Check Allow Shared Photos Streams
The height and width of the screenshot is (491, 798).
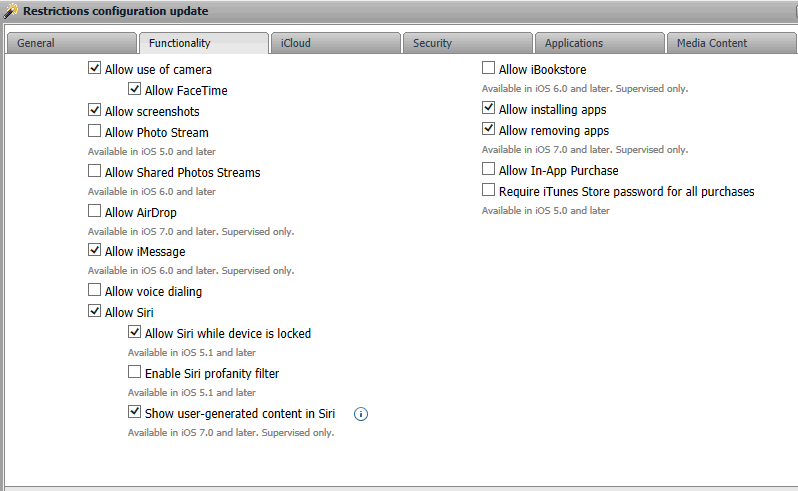[x=95, y=172]
